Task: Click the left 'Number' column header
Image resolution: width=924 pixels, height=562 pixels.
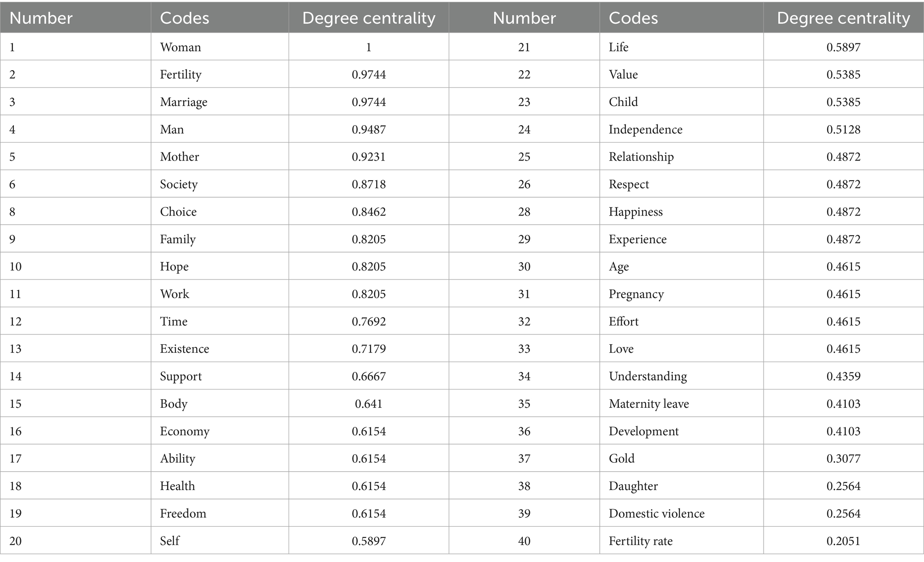Action: pos(41,18)
